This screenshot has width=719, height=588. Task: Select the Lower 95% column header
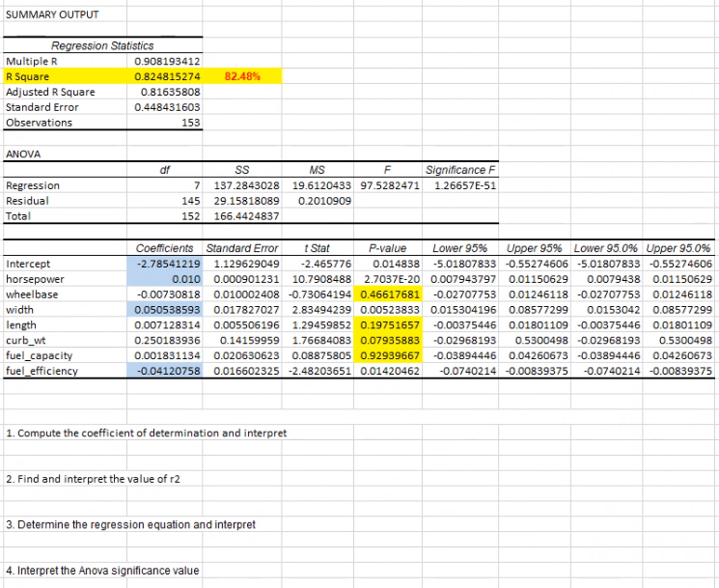460,248
